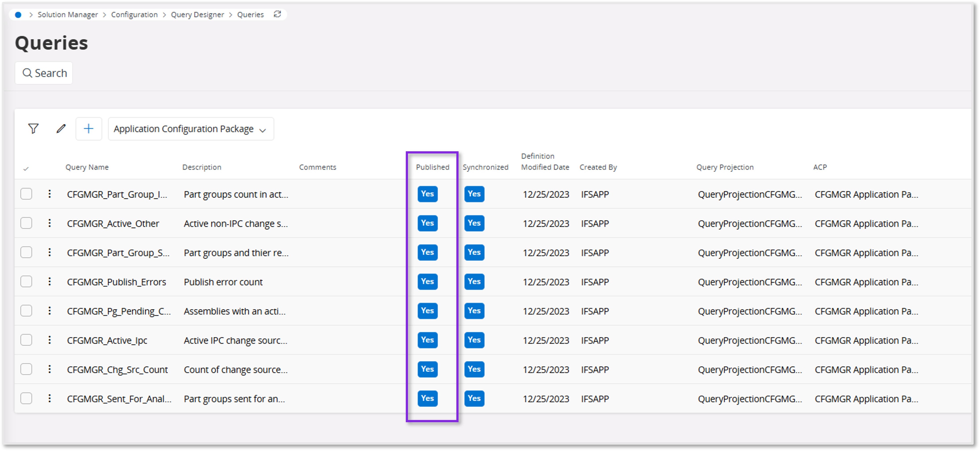Toggle the Published Yes badge for CFGMGR_Publish_Errors
This screenshot has width=980, height=451.
[x=427, y=282]
